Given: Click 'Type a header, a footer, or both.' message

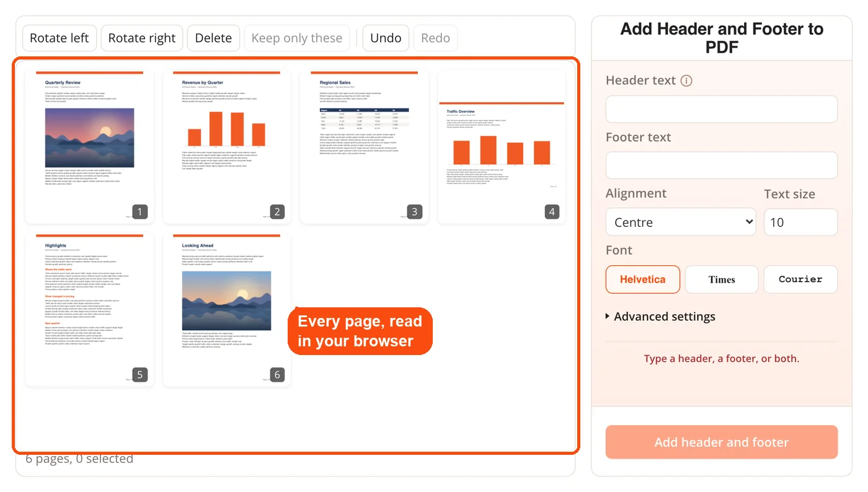Looking at the screenshot, I should 722,358.
